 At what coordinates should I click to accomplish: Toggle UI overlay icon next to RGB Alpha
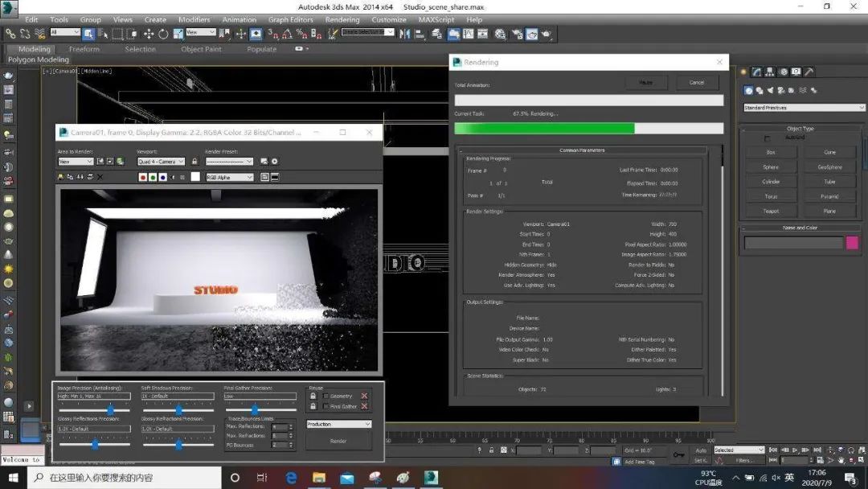click(264, 177)
